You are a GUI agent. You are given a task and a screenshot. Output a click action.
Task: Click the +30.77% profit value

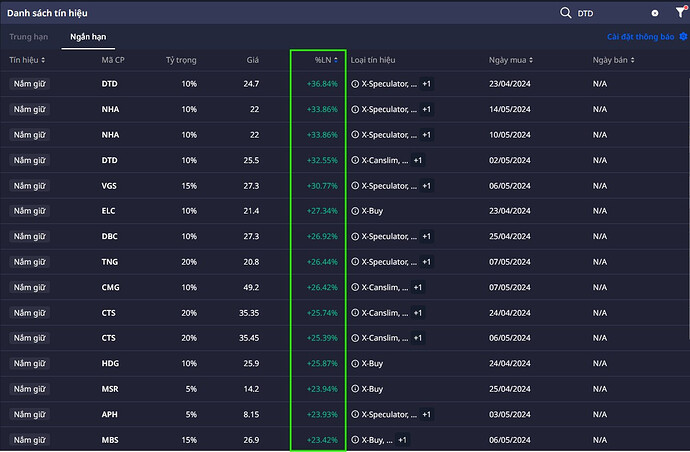322,186
